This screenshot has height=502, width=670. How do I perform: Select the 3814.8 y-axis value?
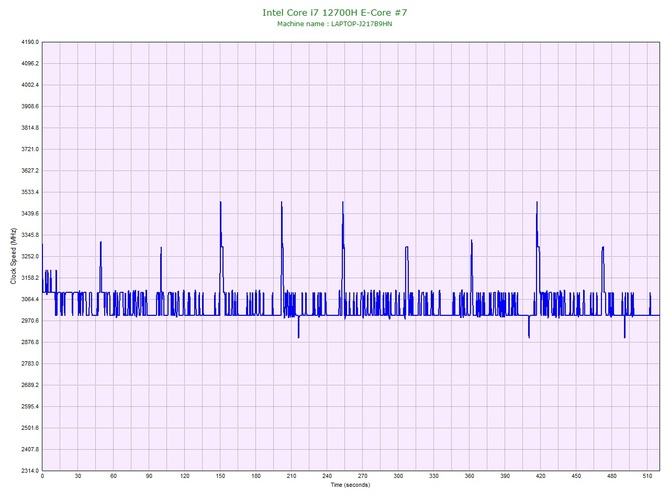tap(30, 128)
